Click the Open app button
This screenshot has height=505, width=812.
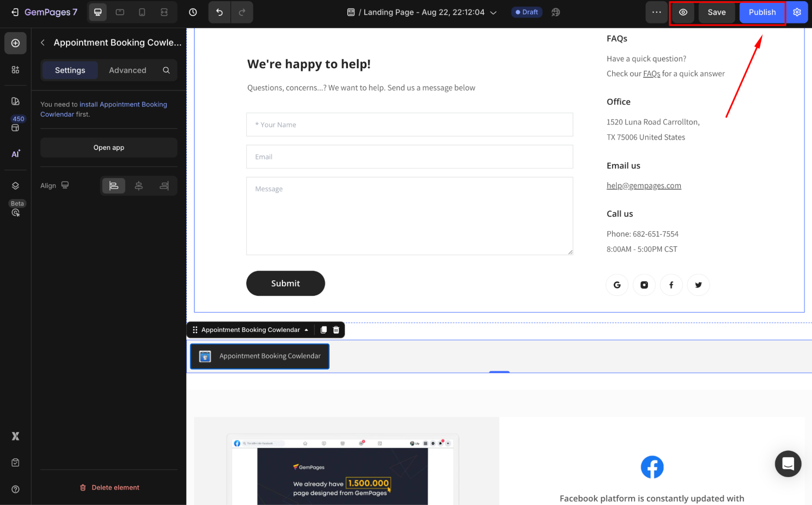click(x=109, y=147)
